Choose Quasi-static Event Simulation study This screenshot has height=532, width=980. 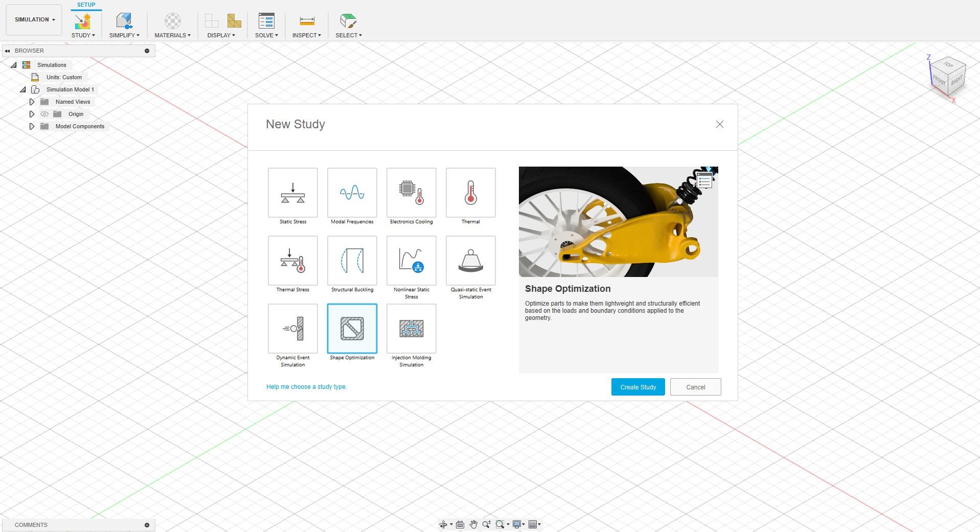470,261
